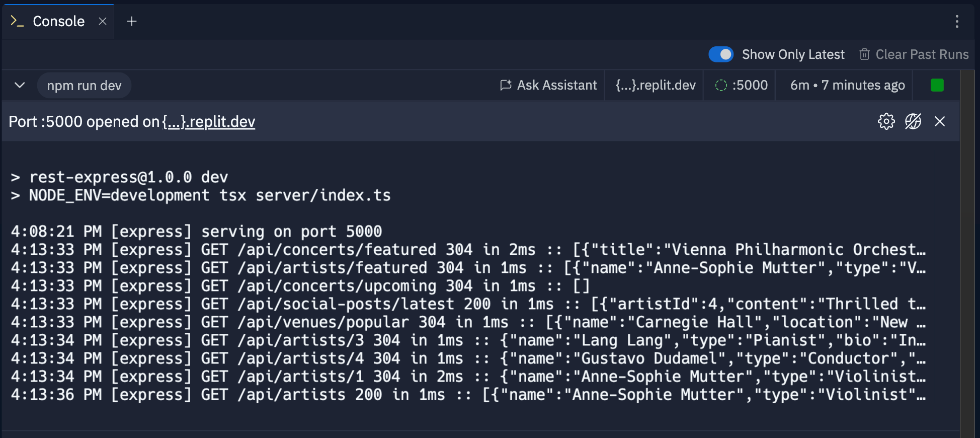Click the GET /api/venues/popular log line
This screenshot has height=438, width=980.
[468, 322]
